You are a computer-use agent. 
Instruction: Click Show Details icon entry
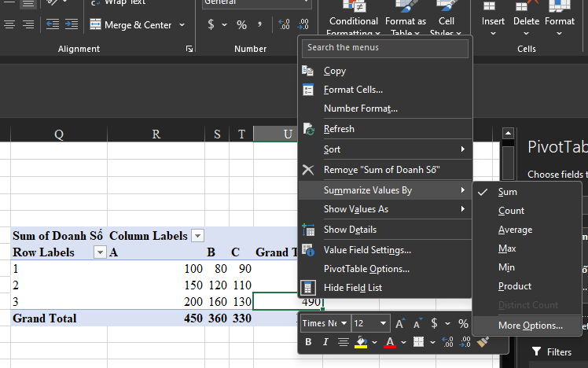pyautogui.click(x=308, y=230)
